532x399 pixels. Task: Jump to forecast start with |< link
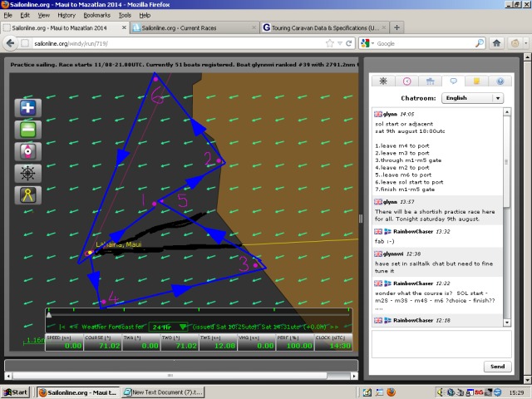pos(62,327)
